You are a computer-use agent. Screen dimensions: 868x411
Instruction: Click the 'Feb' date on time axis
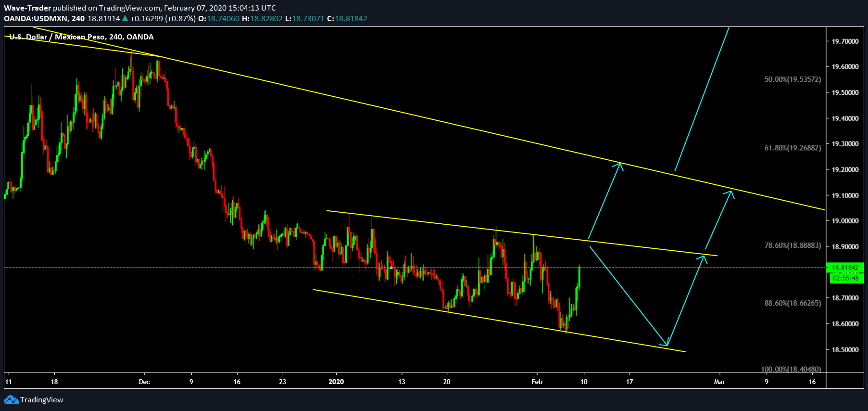click(537, 382)
